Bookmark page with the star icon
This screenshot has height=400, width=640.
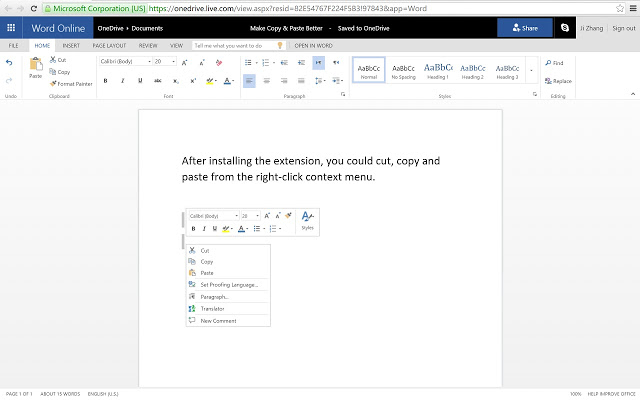click(620, 8)
